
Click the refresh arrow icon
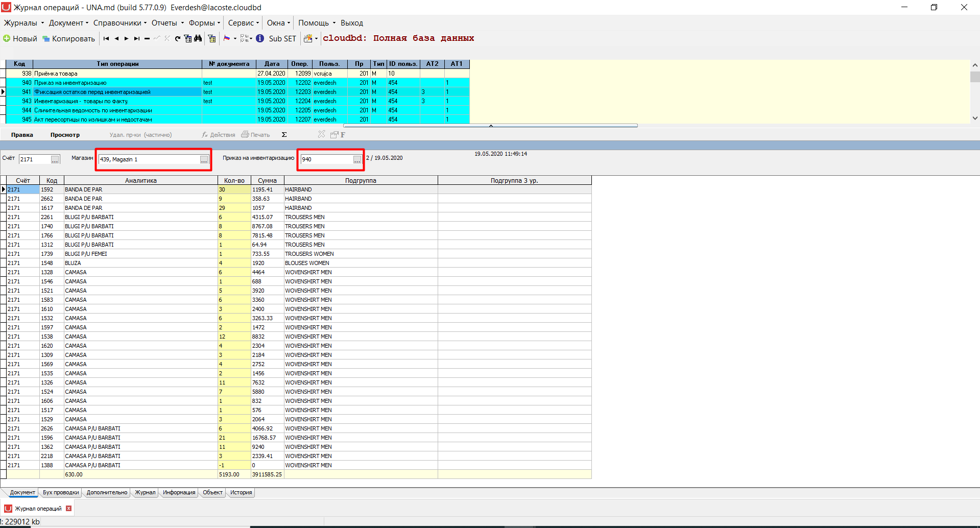click(x=178, y=38)
